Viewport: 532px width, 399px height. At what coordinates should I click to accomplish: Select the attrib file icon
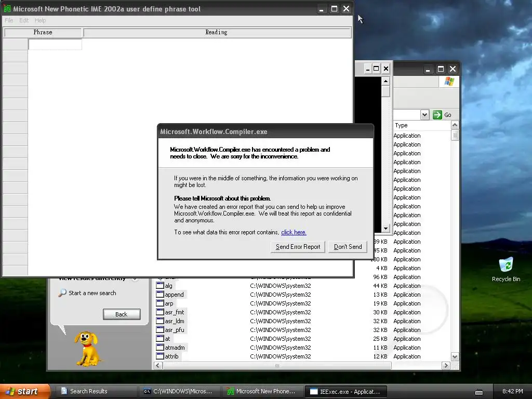pos(160,356)
